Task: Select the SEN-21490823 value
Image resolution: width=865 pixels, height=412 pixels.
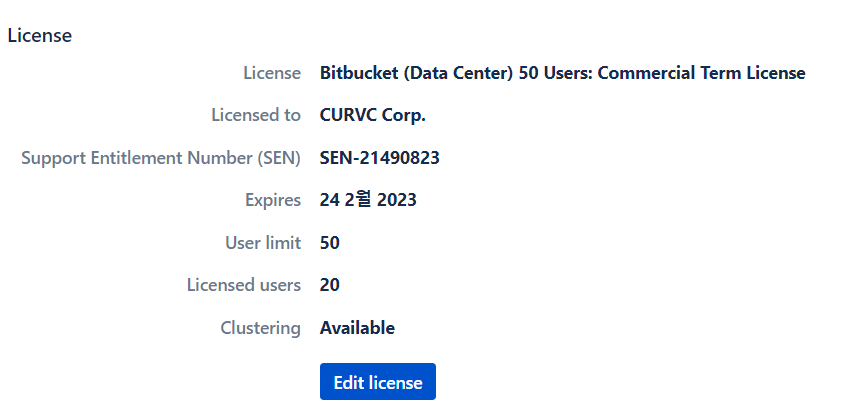Action: (380, 158)
